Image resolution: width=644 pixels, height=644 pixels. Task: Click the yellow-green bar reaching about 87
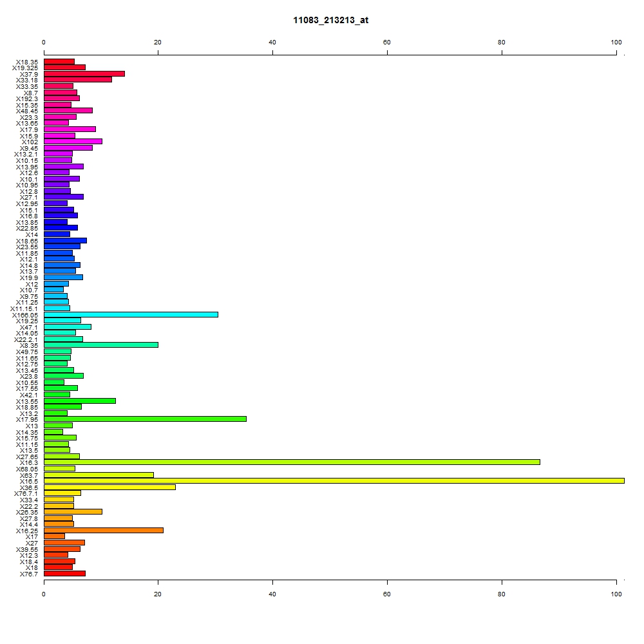click(292, 462)
